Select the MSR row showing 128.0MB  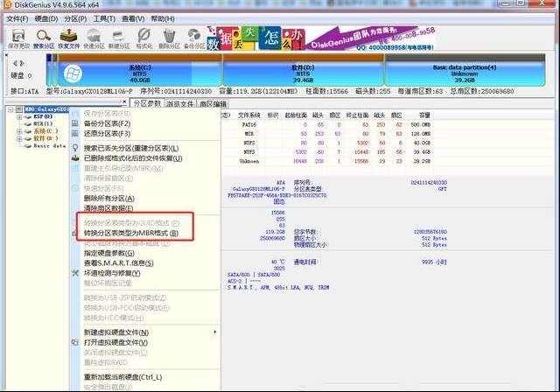[x=326, y=134]
